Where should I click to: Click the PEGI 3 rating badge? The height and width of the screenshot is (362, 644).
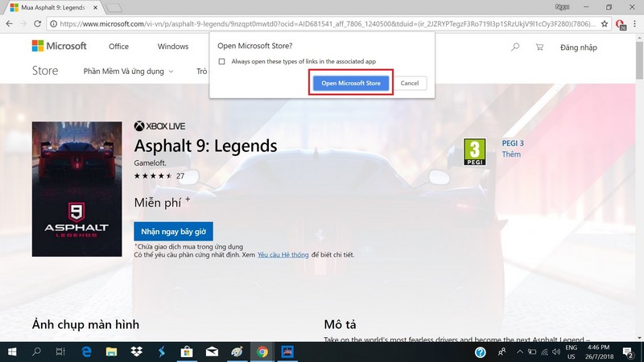(x=474, y=152)
